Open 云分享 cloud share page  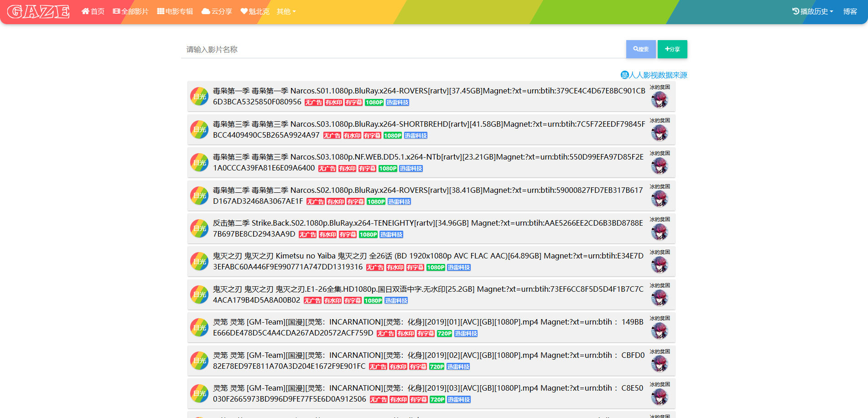pos(217,11)
